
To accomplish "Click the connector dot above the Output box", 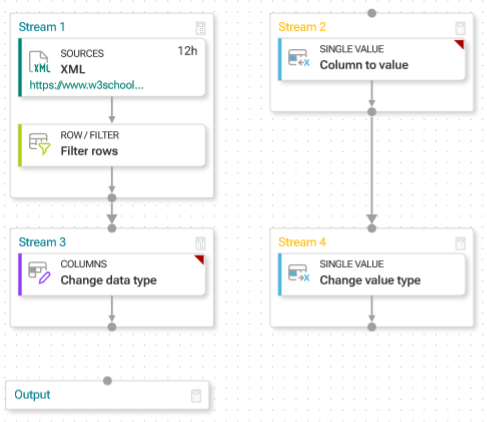I will 107,381.
